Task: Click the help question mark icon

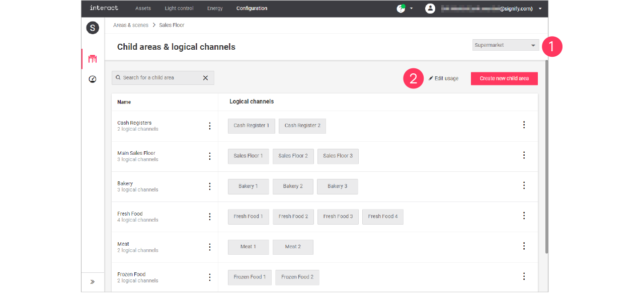Action: click(400, 9)
